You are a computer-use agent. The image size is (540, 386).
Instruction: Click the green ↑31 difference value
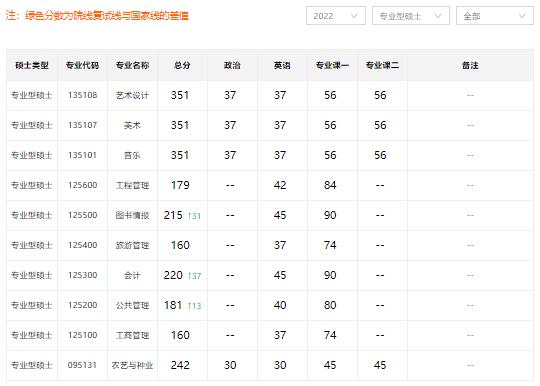[x=195, y=216]
